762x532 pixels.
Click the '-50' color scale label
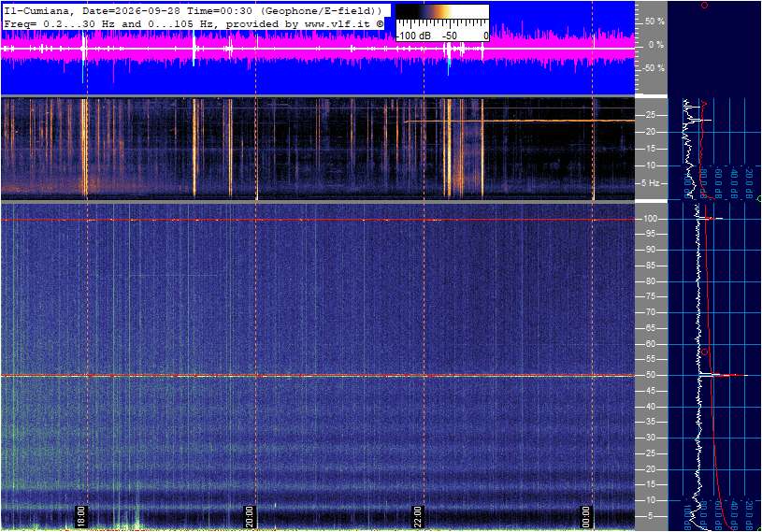pyautogui.click(x=450, y=36)
